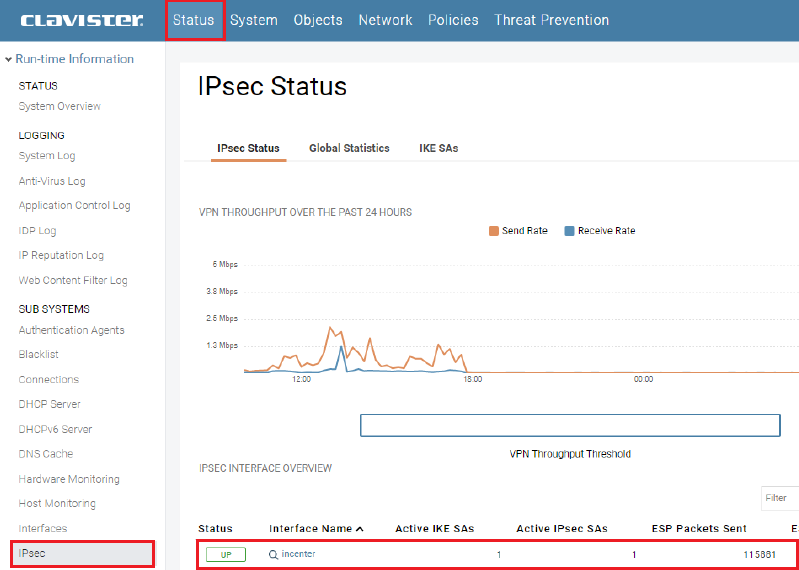This screenshot has height=570, width=799.
Task: Open System Overview in sidebar
Action: click(59, 107)
